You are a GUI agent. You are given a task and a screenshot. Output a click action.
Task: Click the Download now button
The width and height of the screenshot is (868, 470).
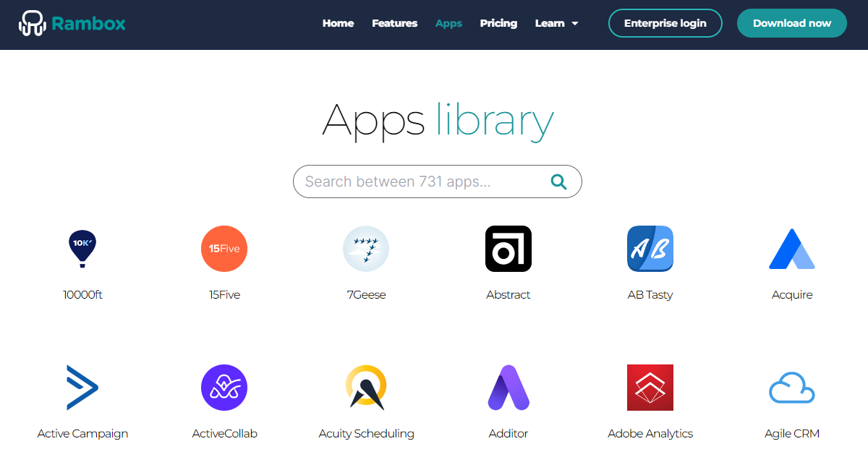[x=792, y=23]
